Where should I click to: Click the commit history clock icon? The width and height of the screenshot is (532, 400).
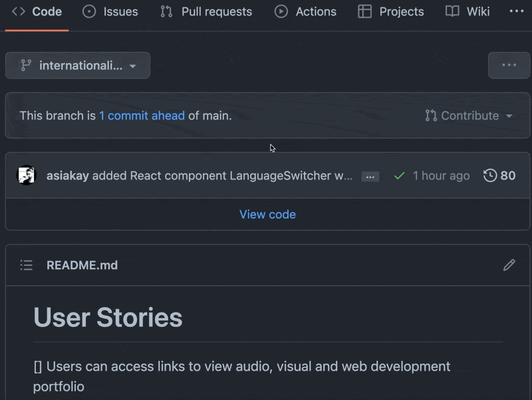(x=490, y=175)
